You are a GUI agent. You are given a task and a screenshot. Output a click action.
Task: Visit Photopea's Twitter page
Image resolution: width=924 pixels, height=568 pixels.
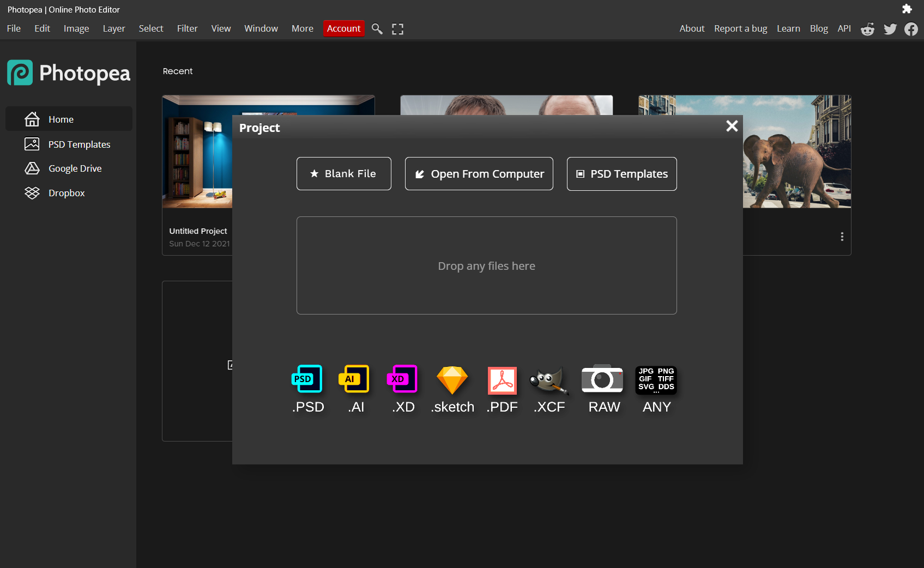coord(890,29)
